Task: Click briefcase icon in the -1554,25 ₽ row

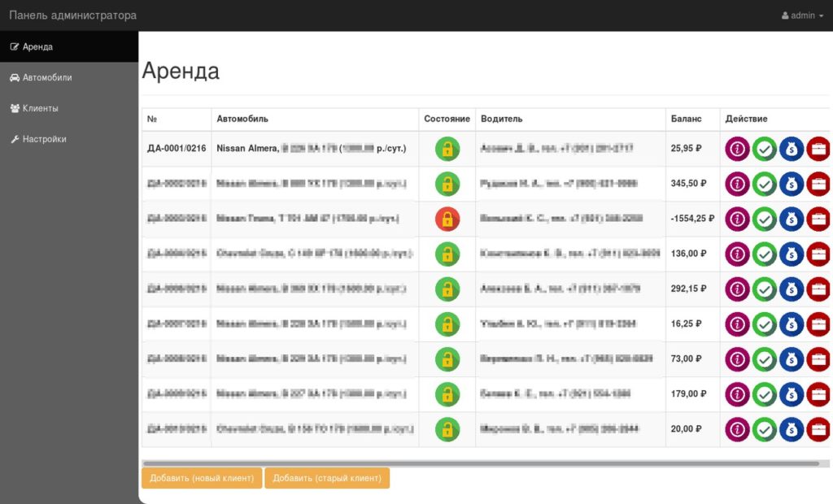Action: (818, 219)
